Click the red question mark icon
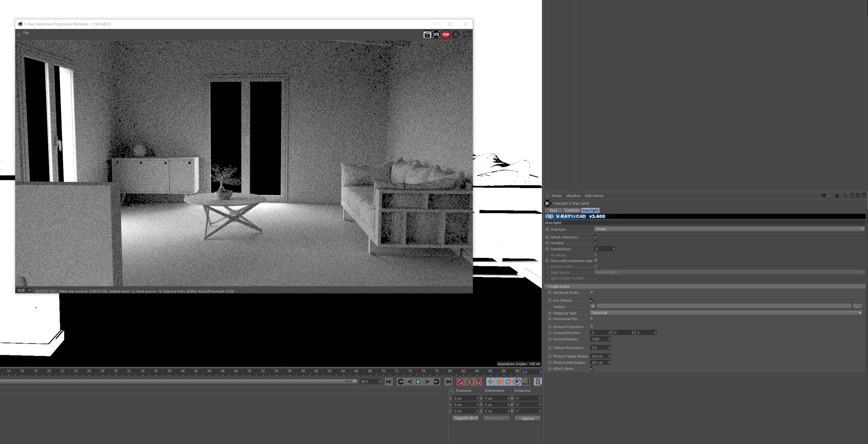This screenshot has height=444, width=868. pyautogui.click(x=478, y=382)
